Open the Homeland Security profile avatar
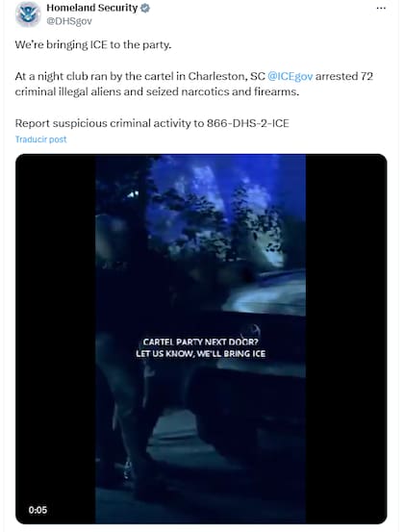The width and height of the screenshot is (404, 532). point(28,14)
